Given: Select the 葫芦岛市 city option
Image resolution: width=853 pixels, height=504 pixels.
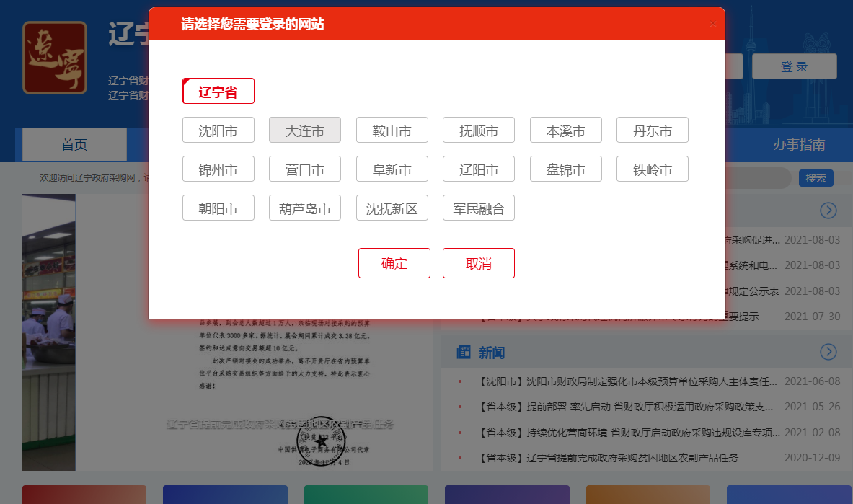Looking at the screenshot, I should [x=305, y=207].
